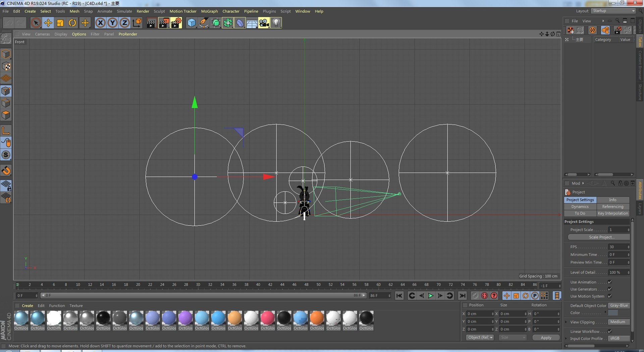Toggle parameter (P) keyframe recording button
This screenshot has height=352, width=644.
click(x=535, y=296)
